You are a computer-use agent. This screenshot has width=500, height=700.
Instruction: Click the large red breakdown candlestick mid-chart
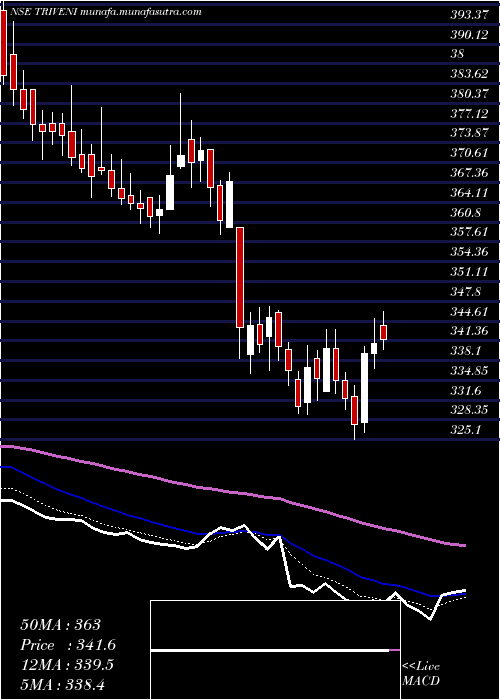(240, 277)
